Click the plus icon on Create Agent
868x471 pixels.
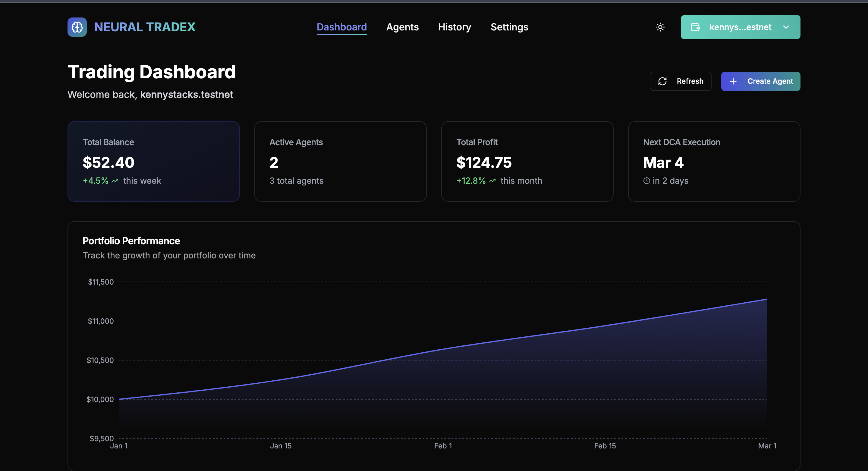pos(733,81)
